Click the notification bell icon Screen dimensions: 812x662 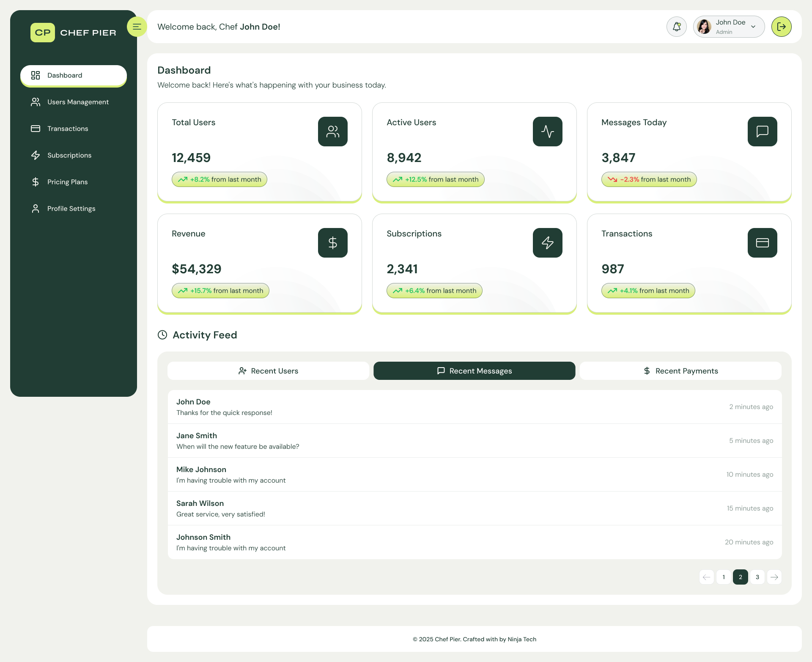(x=677, y=27)
